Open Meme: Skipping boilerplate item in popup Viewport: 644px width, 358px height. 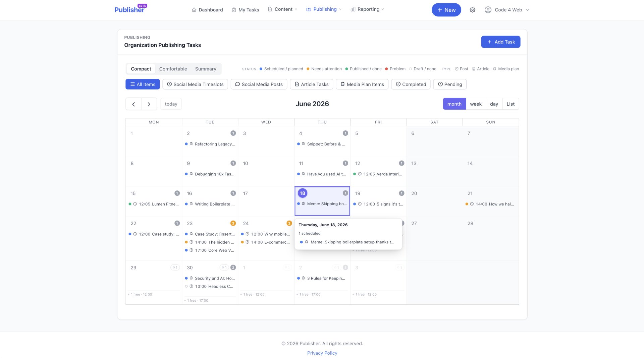[x=348, y=242]
